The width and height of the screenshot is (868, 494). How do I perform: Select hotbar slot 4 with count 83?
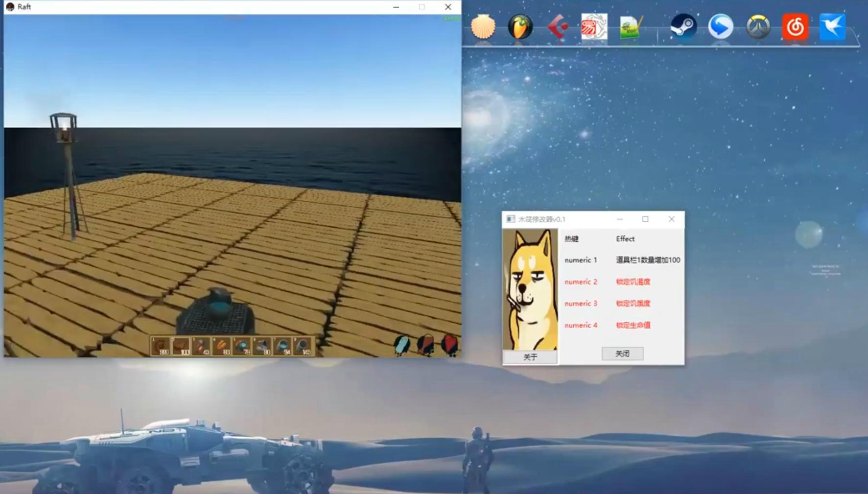pos(221,346)
